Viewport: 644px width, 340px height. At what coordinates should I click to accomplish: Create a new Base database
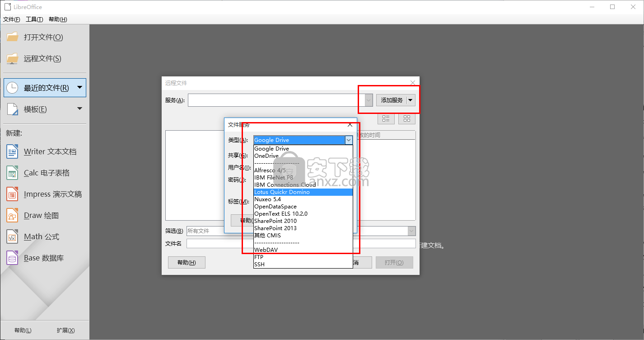pyautogui.click(x=35, y=258)
